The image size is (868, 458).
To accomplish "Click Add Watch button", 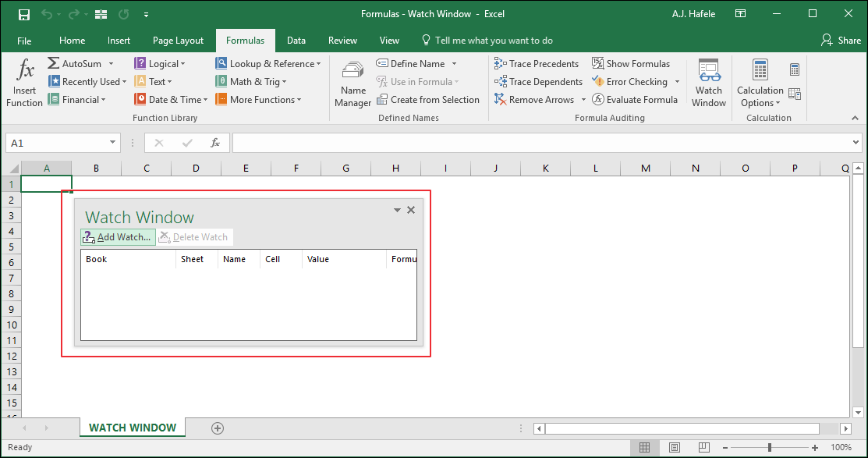I will (x=118, y=237).
